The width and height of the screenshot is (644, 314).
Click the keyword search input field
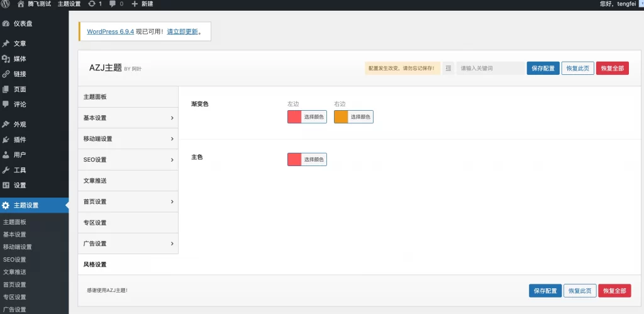490,68
